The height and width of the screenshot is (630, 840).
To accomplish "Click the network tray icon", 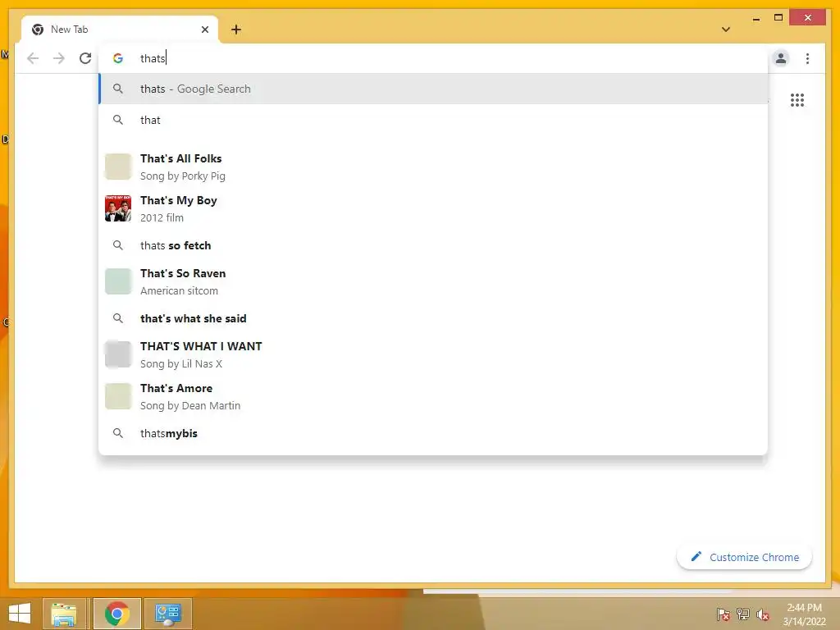I will (743, 614).
